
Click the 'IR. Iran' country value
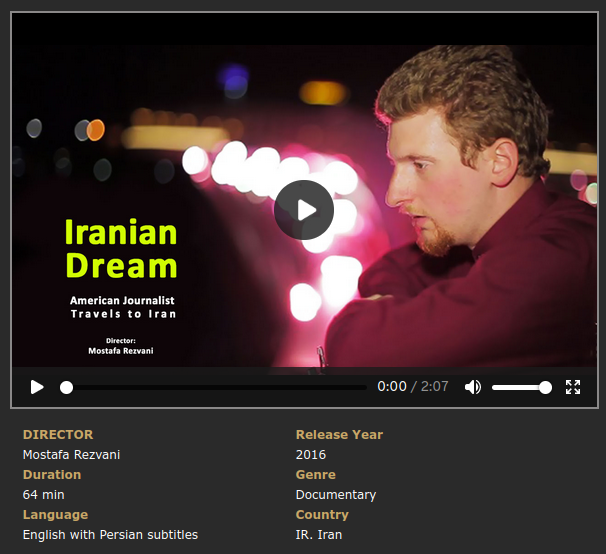(x=319, y=535)
